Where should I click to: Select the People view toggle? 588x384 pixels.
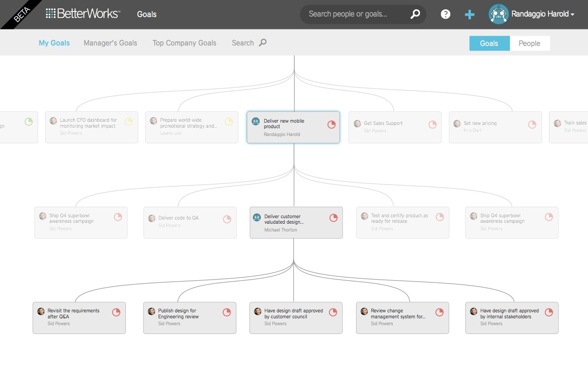(529, 43)
